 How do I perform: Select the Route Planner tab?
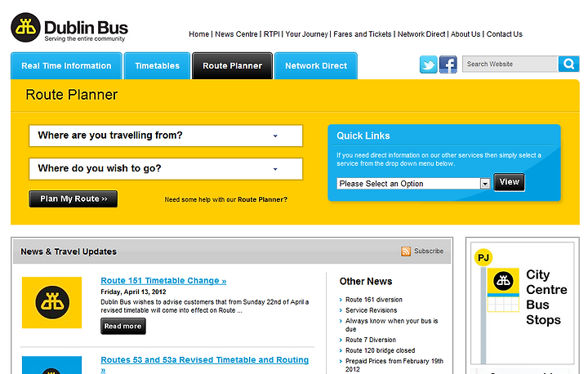(232, 66)
